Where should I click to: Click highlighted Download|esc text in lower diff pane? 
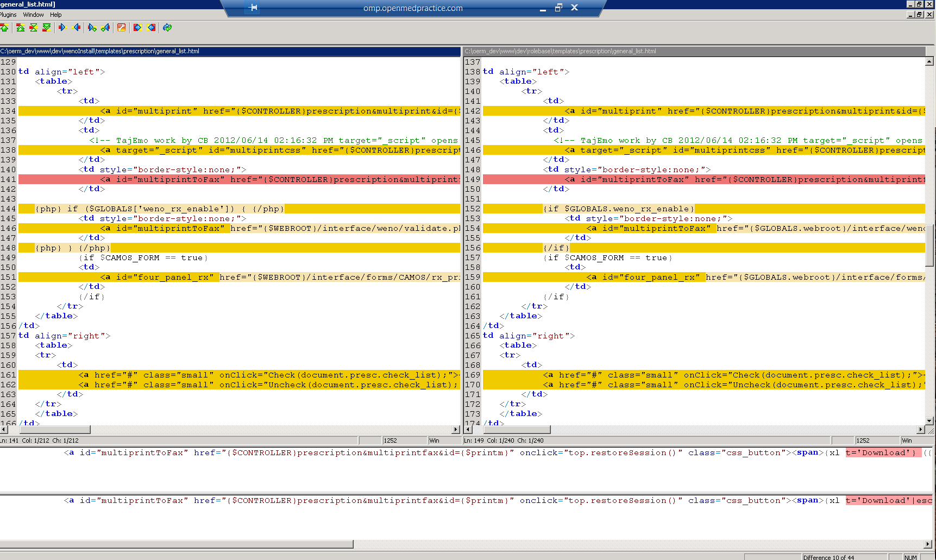[x=889, y=500]
